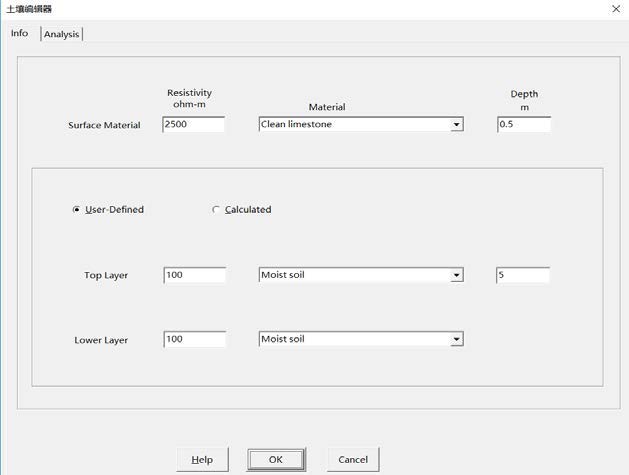Focus the Top Layer resistivity field
Viewport: 629px width, 475px height.
(194, 275)
